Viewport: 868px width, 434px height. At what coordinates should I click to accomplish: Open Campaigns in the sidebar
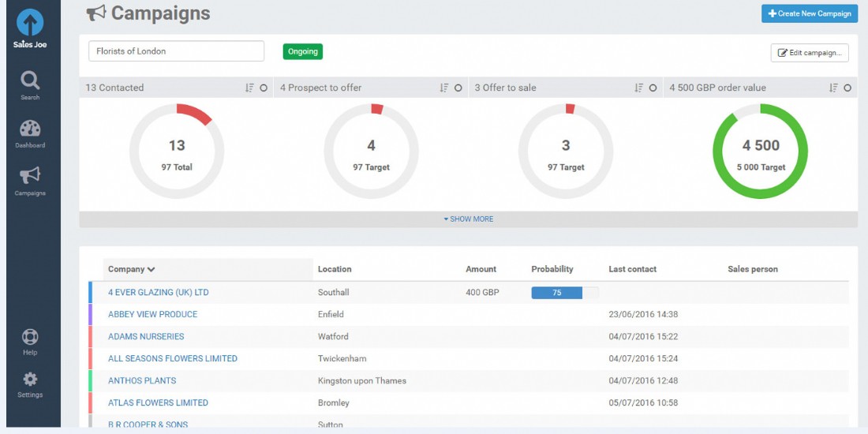coord(30,181)
